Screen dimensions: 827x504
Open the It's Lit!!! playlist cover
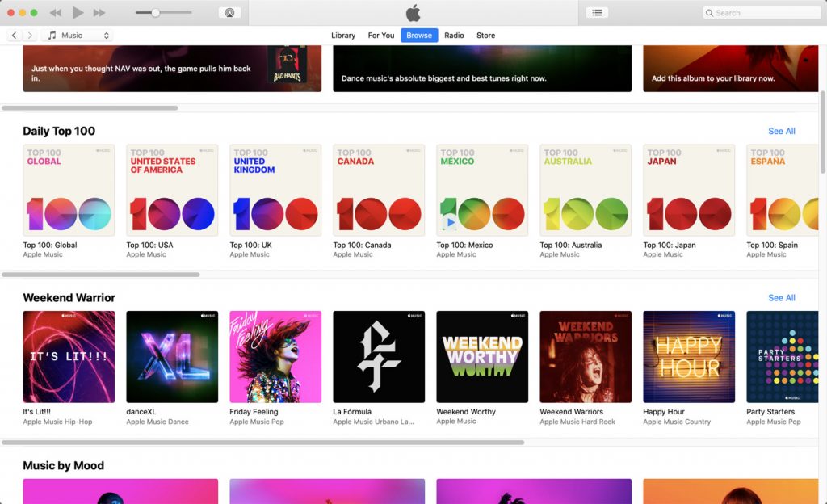69,357
